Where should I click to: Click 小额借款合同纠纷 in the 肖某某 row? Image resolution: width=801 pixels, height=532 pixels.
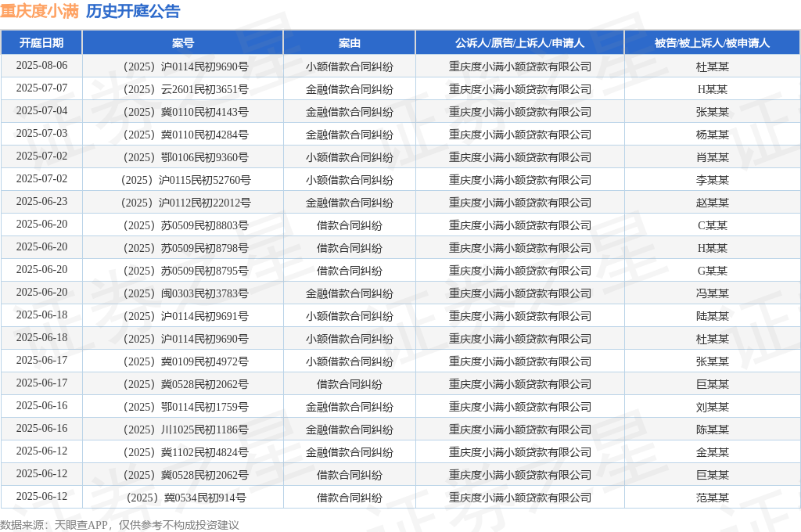[x=350, y=157]
